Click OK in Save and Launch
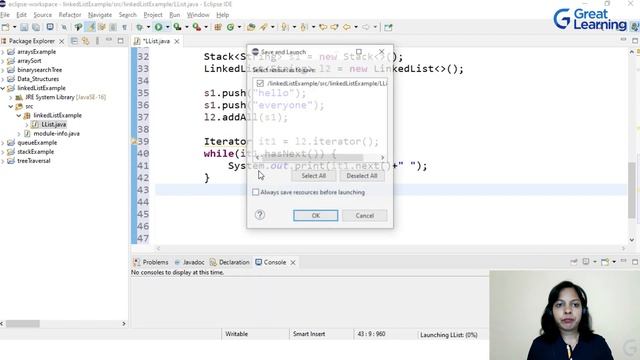This screenshot has width=640, height=360. [316, 216]
